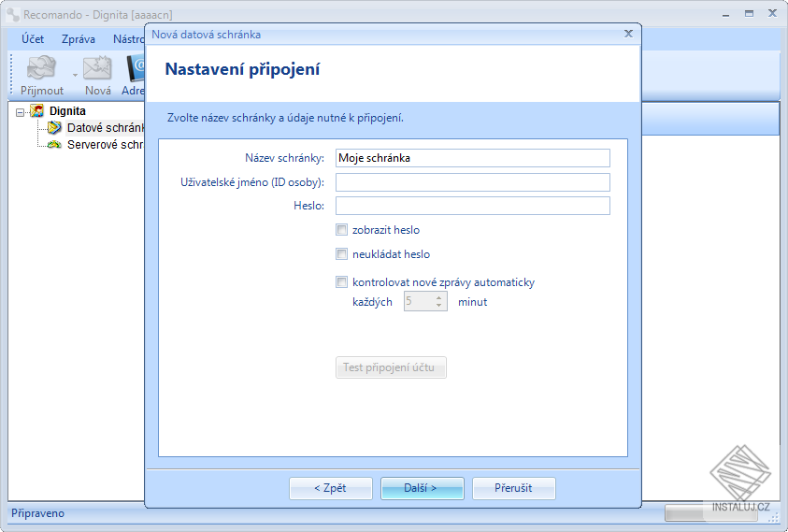Enable the zobrazit heslo checkbox
This screenshot has width=788, height=532.
click(342, 230)
